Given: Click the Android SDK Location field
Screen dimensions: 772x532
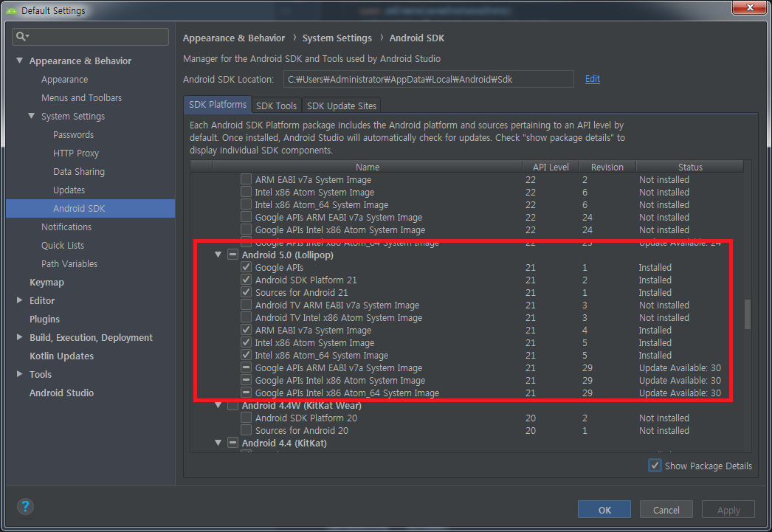Looking at the screenshot, I should pyautogui.click(x=428, y=79).
